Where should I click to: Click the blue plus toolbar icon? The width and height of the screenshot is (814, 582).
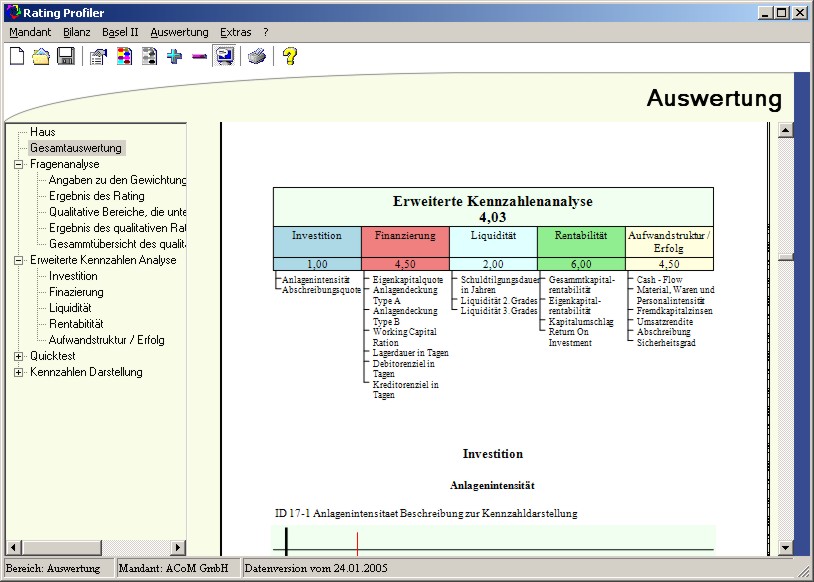click(174, 56)
